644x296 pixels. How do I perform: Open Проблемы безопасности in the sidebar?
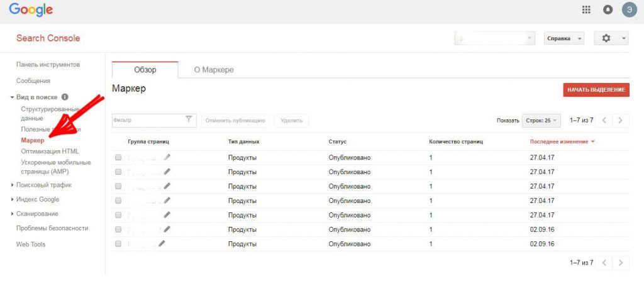coord(52,228)
